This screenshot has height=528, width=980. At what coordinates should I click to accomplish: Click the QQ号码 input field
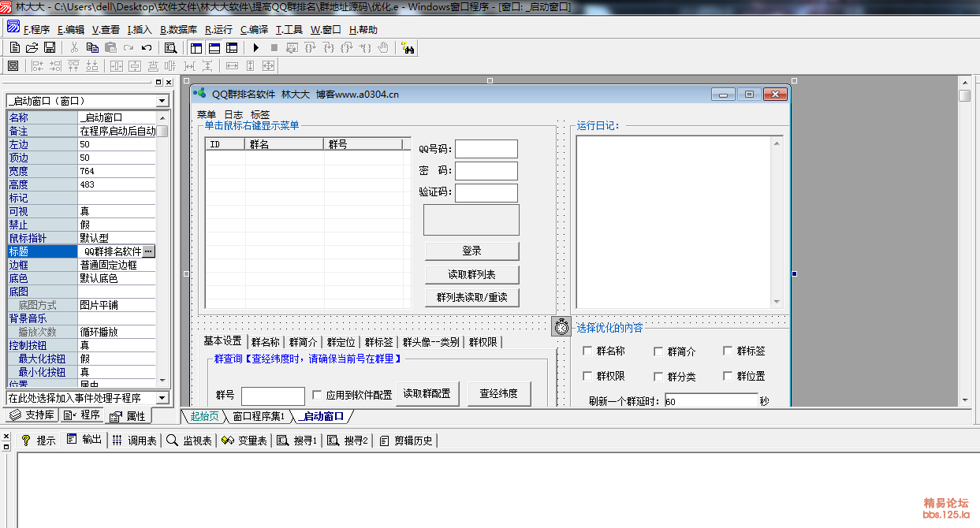pyautogui.click(x=486, y=148)
